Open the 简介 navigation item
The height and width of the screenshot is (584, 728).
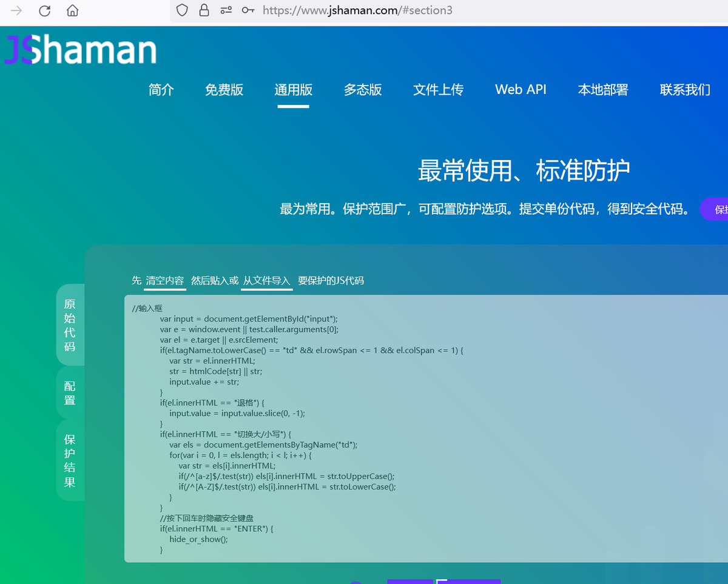(161, 90)
